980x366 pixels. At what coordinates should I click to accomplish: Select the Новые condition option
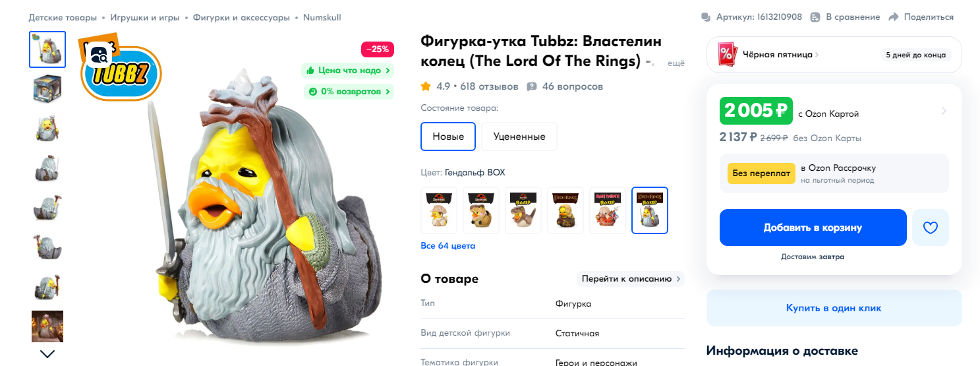pos(448,137)
